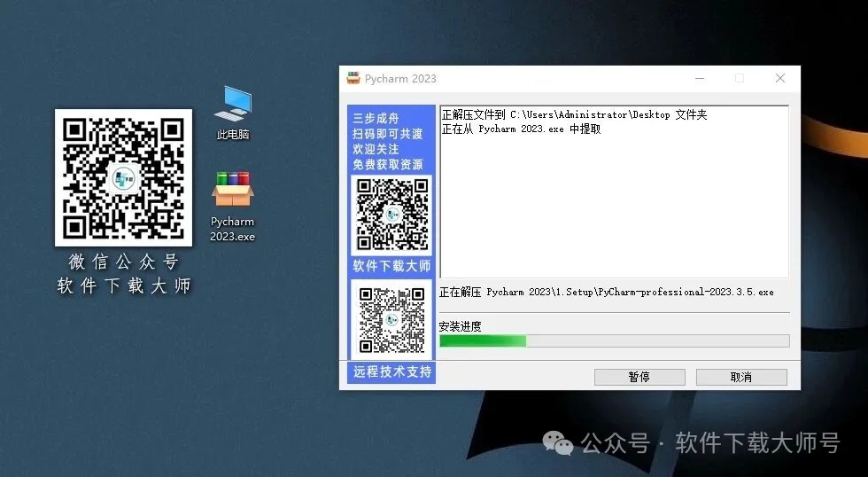Click the Pycharm 2023 window title text
This screenshot has width=868, height=477.
click(x=400, y=79)
